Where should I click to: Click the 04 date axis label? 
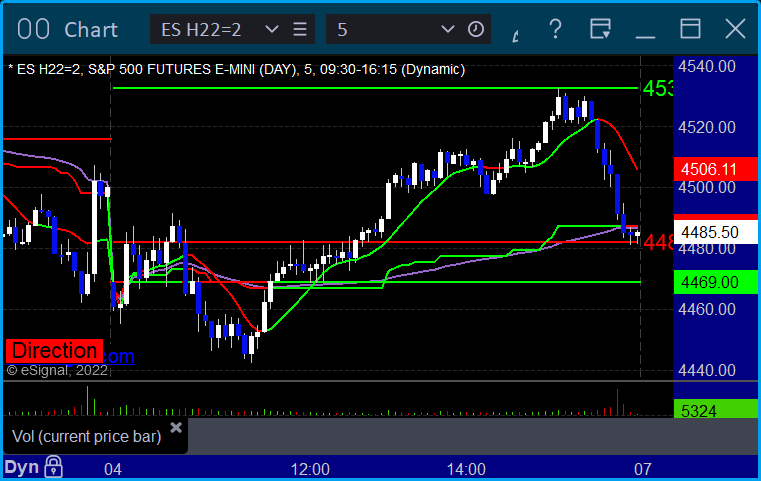click(113, 469)
